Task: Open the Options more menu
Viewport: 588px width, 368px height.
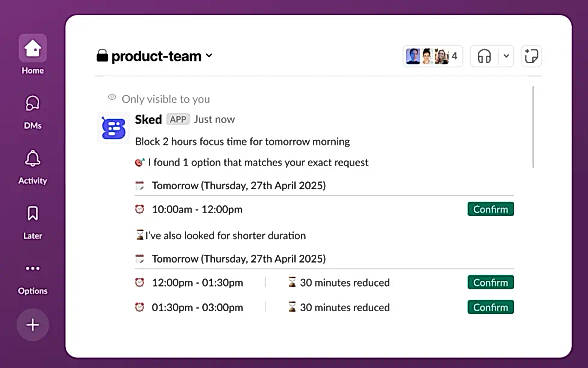Action: pyautogui.click(x=33, y=278)
